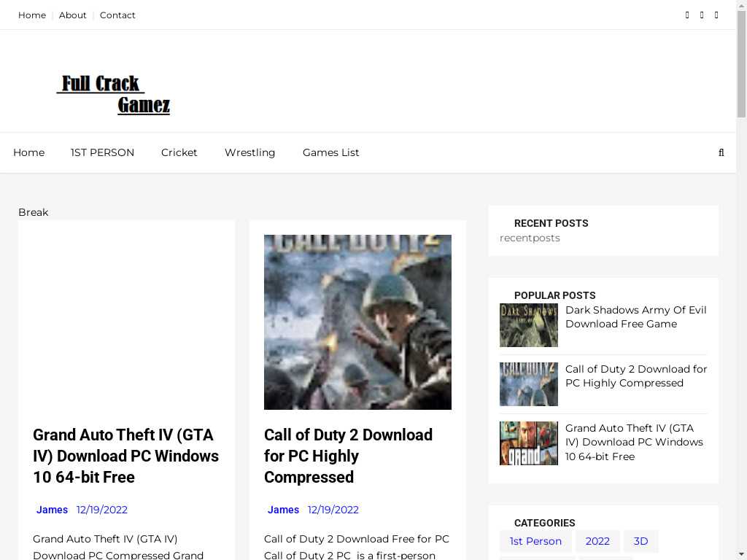Viewport: 747px width, 560px height.
Task: Open Home link in top bar
Action: pos(32,15)
